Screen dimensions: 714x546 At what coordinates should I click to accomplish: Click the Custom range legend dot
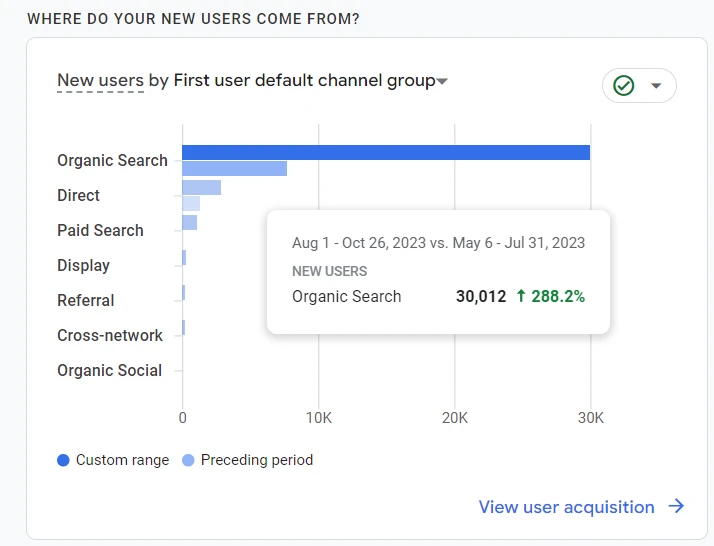pyautogui.click(x=64, y=461)
